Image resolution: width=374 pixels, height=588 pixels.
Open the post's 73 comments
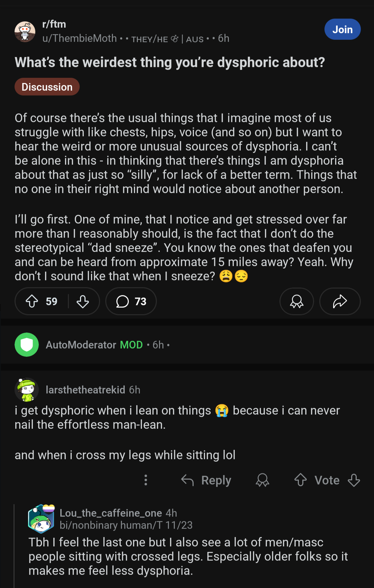click(x=131, y=301)
